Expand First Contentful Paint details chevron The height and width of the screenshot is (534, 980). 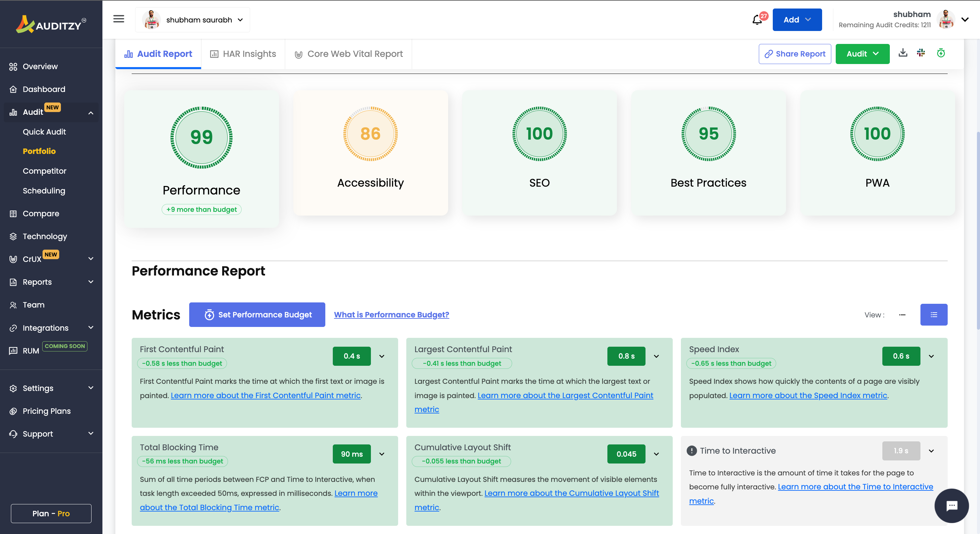tap(381, 356)
